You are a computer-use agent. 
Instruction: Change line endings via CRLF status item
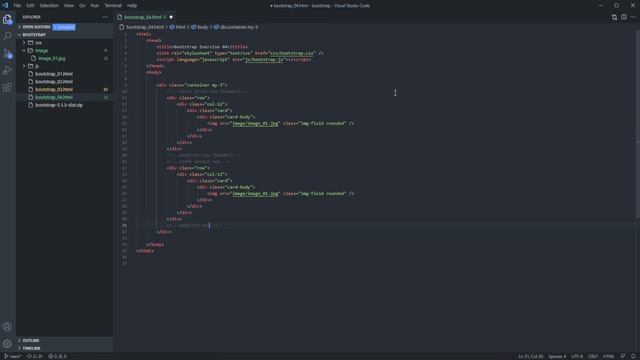pyautogui.click(x=593, y=356)
